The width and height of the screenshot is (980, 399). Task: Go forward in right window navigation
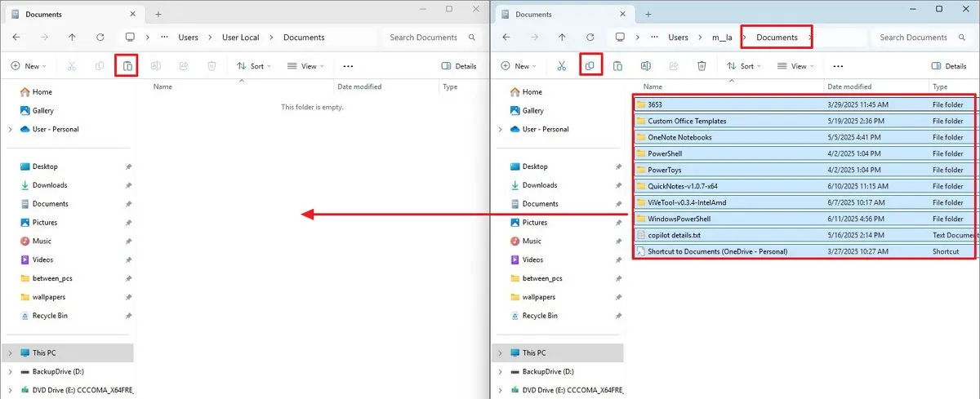point(534,38)
